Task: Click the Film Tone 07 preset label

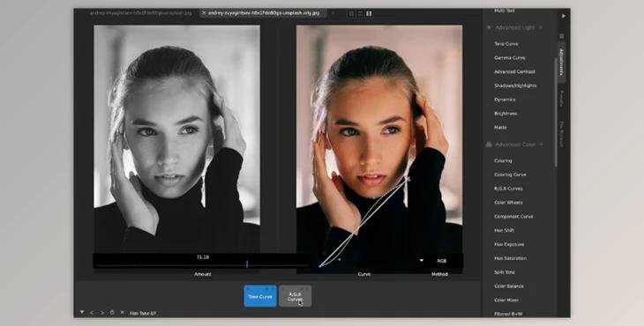Action: 143,314
